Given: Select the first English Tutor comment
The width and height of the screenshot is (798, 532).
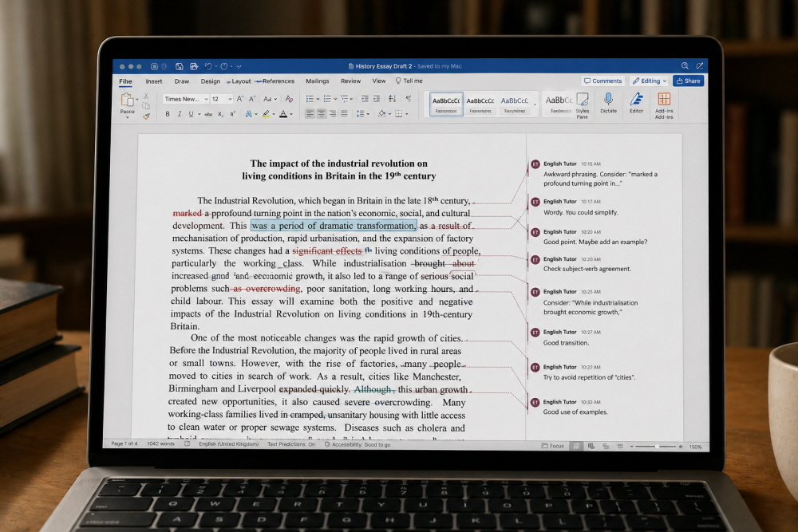Looking at the screenshot, I should [583, 173].
